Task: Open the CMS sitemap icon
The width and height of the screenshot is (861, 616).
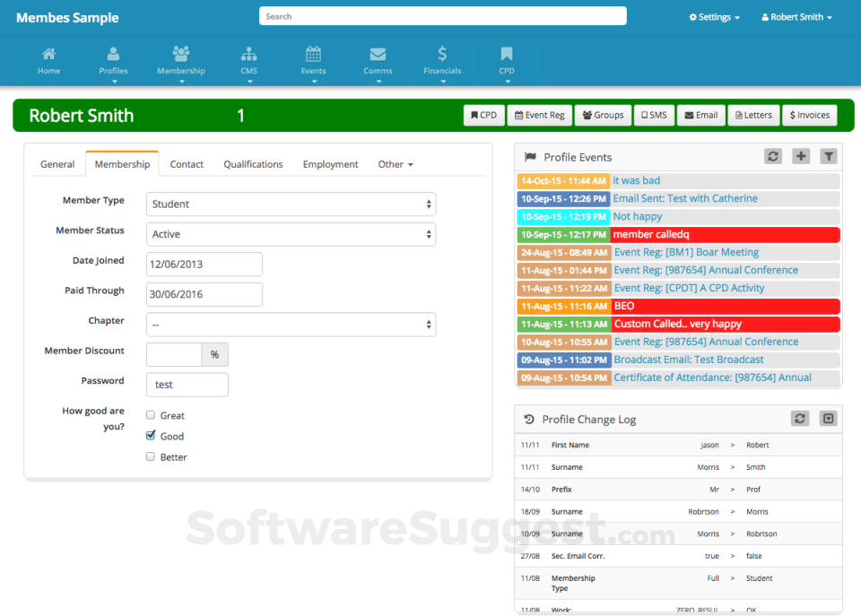Action: pyautogui.click(x=249, y=55)
